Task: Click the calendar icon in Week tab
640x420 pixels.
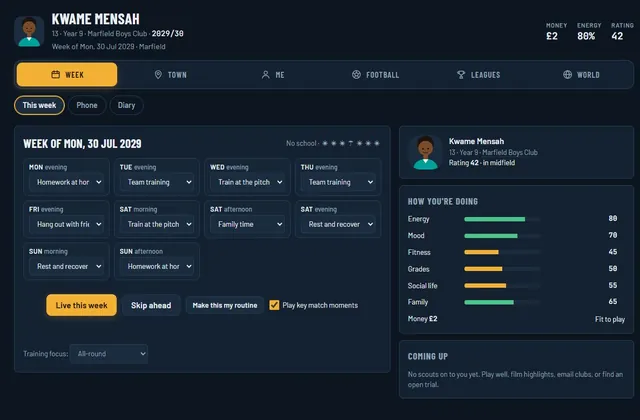Action: click(56, 74)
